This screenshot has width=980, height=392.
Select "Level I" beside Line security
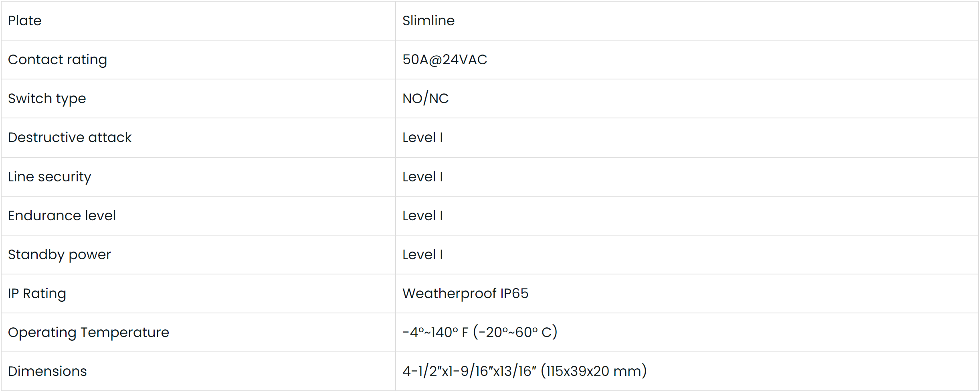tap(422, 177)
